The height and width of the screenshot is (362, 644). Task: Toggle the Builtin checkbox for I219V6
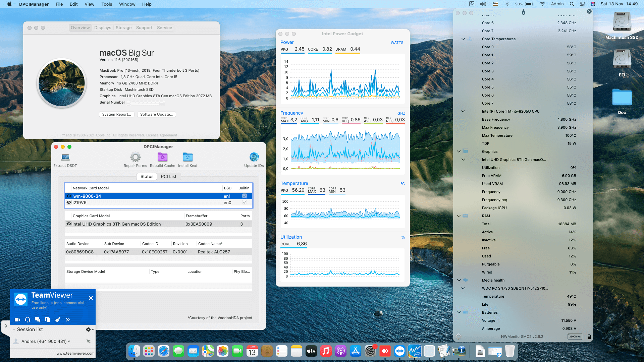(244, 202)
